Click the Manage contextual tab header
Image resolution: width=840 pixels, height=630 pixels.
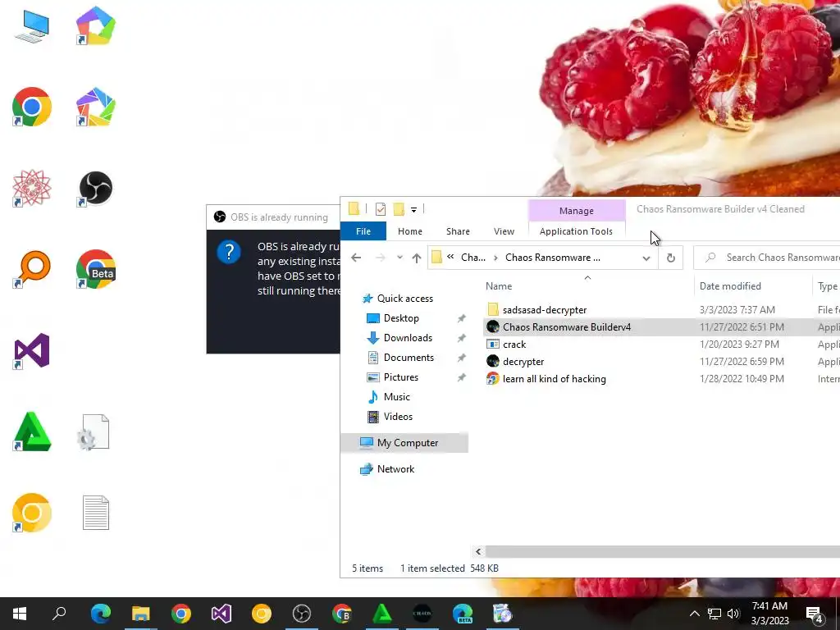pos(577,211)
